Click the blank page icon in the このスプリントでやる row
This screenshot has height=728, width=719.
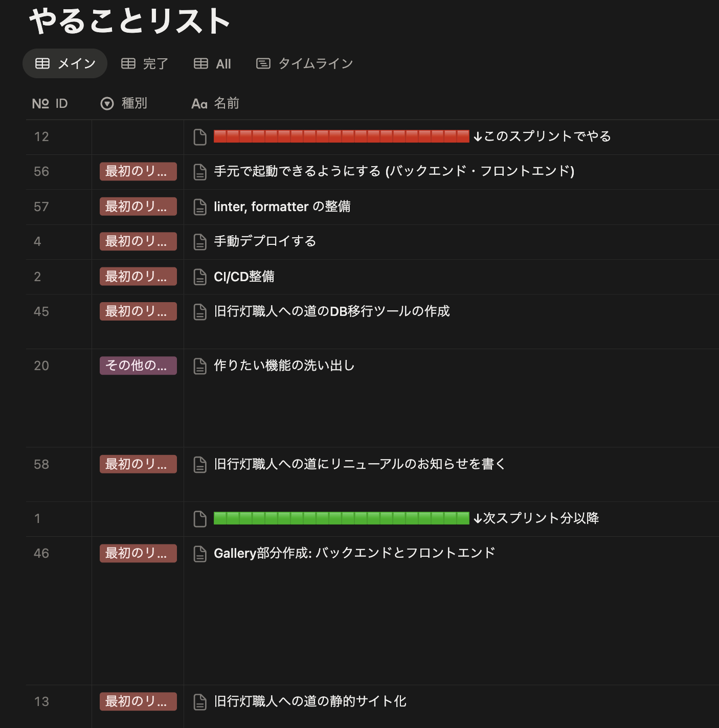tap(200, 137)
